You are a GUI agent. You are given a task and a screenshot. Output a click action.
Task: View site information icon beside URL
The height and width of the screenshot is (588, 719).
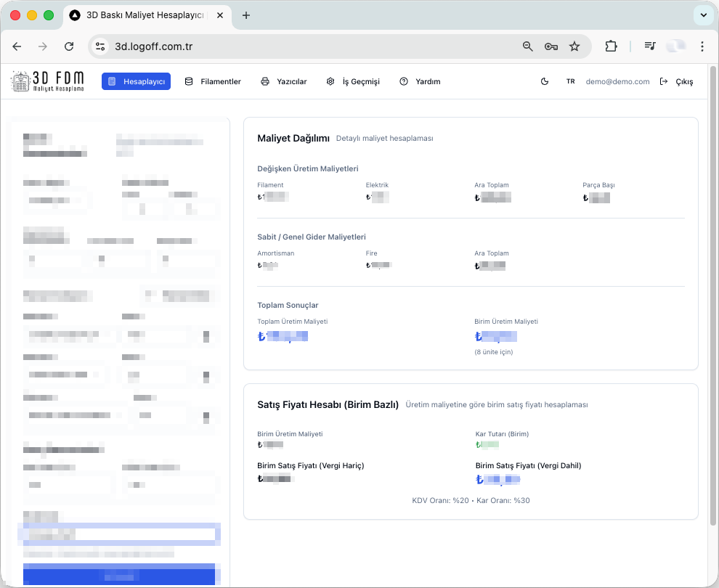tap(101, 46)
